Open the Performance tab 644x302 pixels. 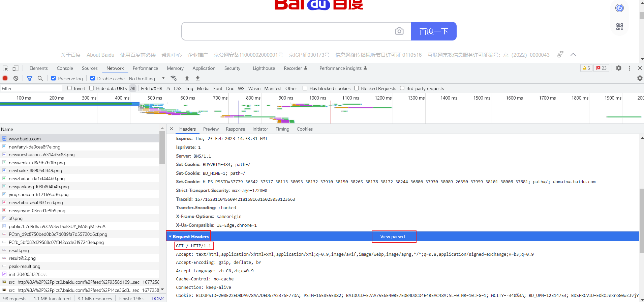(145, 68)
